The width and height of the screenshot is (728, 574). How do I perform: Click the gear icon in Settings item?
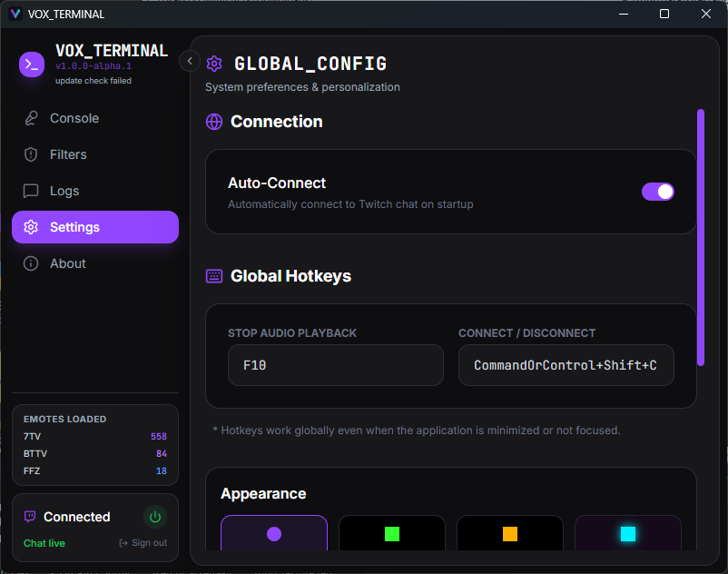click(x=31, y=227)
